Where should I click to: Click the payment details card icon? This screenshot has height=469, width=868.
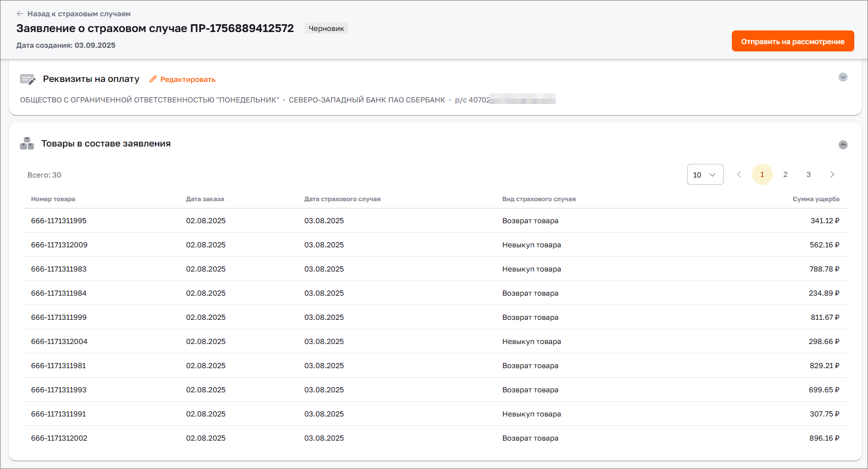click(x=27, y=79)
